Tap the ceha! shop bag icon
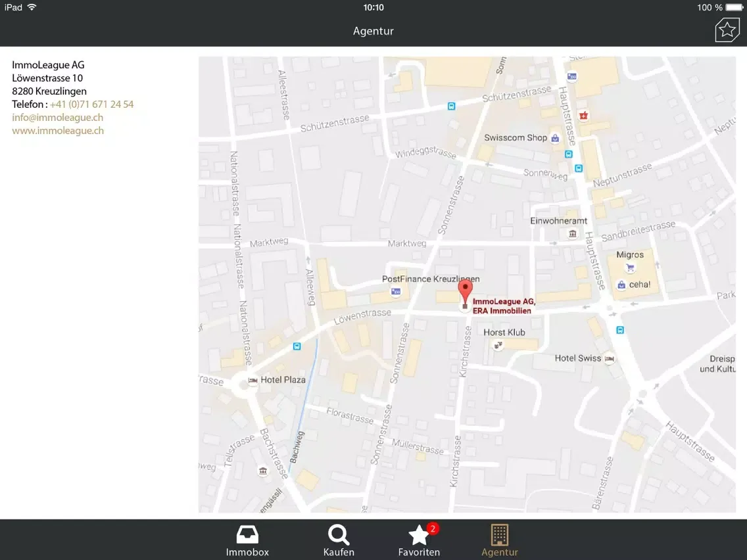Screen dimensions: 747x560 click(x=621, y=285)
